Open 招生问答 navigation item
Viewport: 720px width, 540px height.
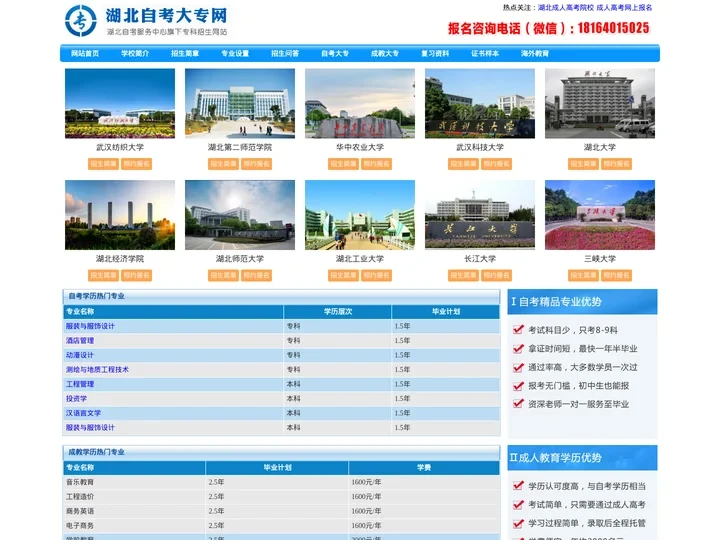pos(285,53)
